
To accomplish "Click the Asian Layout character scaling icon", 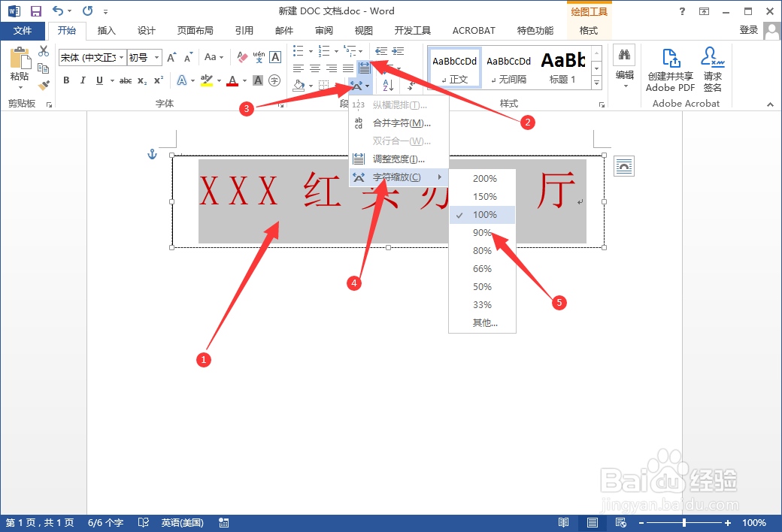I will (x=358, y=85).
